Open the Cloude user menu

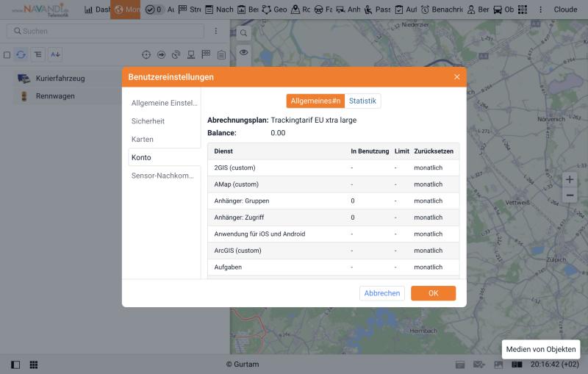(565, 10)
